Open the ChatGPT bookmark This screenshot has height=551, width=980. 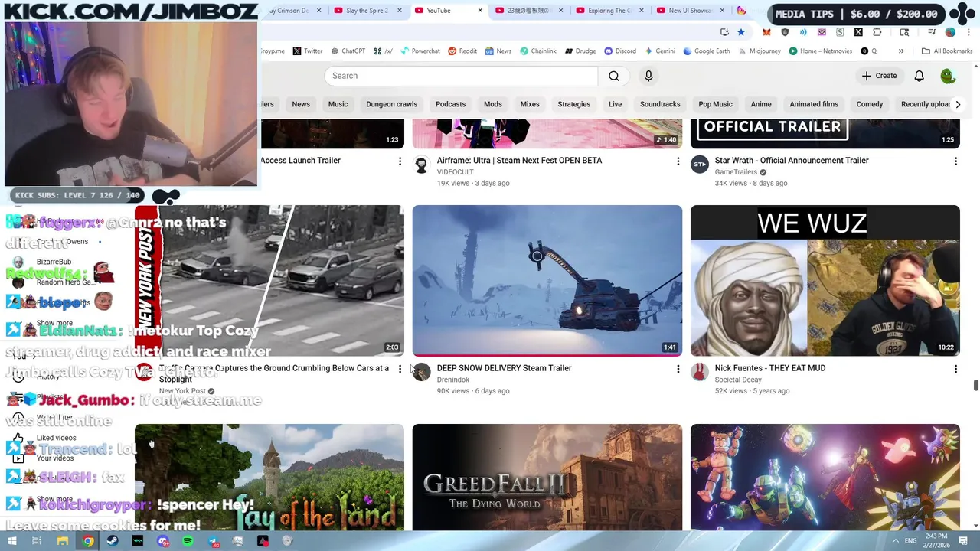click(348, 51)
